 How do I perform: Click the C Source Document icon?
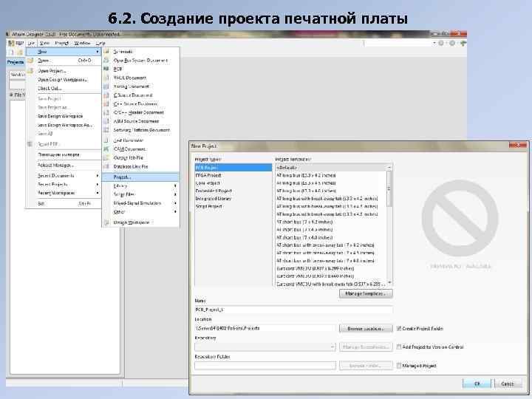(x=106, y=95)
